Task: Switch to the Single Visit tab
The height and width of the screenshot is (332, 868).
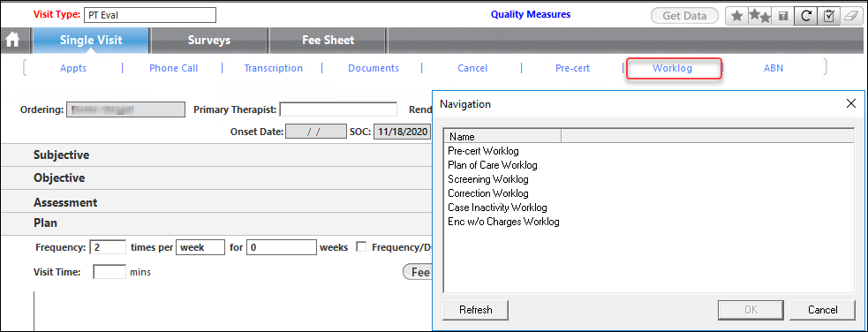Action: 91,41
